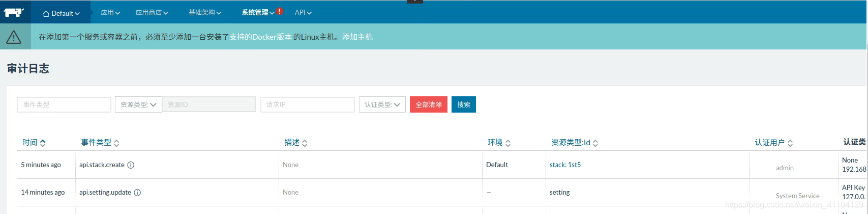Viewport: 868px width, 214px height.
Task: Click info icon beside api.setting.update
Action: tap(137, 193)
